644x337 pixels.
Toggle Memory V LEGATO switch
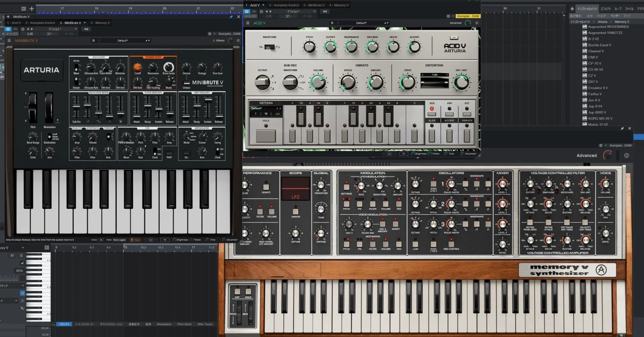coord(266,187)
